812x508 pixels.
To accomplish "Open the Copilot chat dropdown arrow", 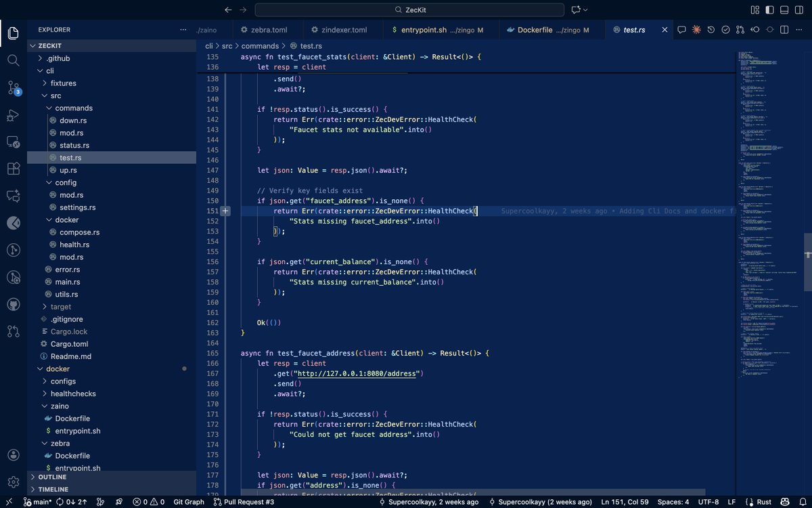I will [x=585, y=9].
